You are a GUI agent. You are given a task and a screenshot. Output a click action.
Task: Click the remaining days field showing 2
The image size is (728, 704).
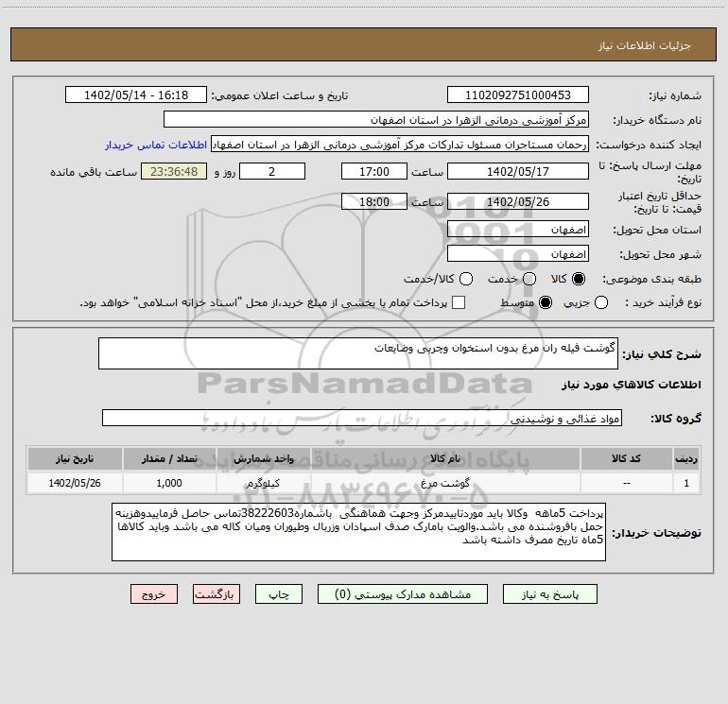(272, 171)
